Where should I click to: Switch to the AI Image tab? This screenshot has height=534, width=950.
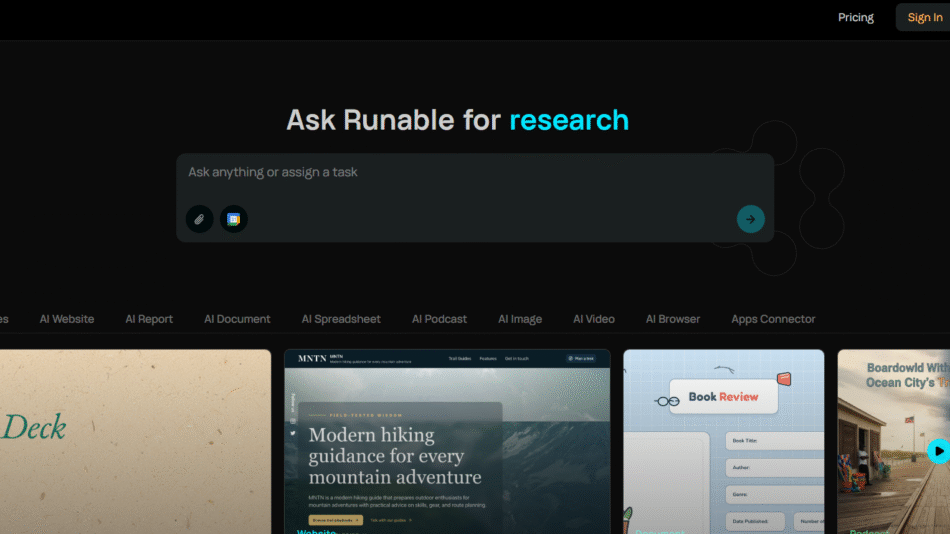click(520, 319)
